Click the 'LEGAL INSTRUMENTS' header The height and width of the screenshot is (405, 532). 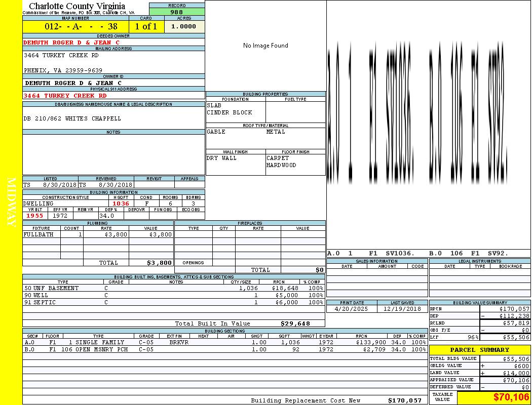coord(480,261)
